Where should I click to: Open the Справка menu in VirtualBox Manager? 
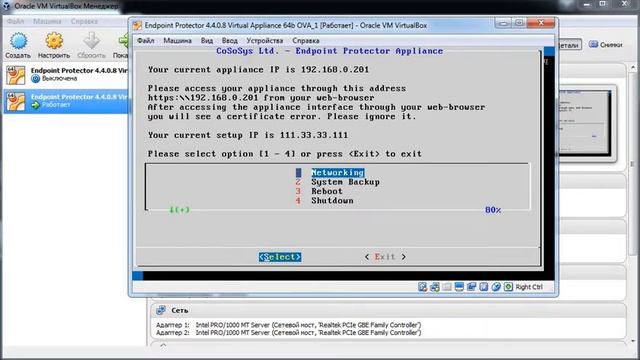[x=84, y=21]
